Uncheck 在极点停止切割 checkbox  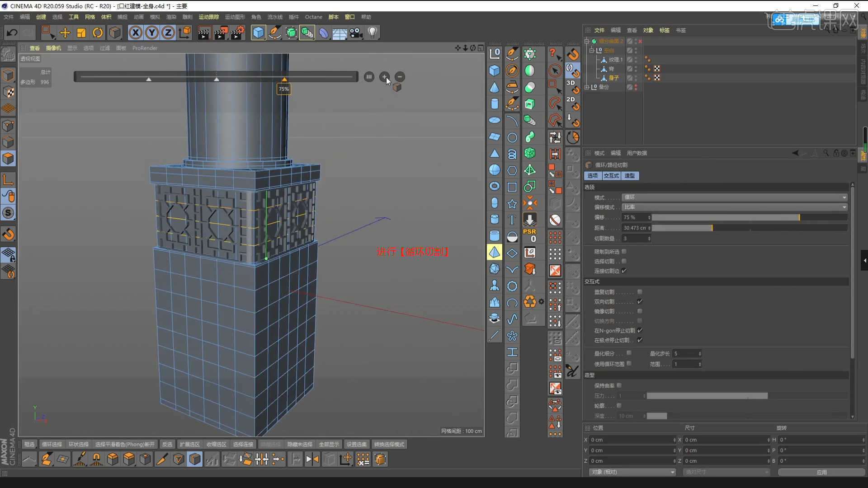pyautogui.click(x=640, y=340)
